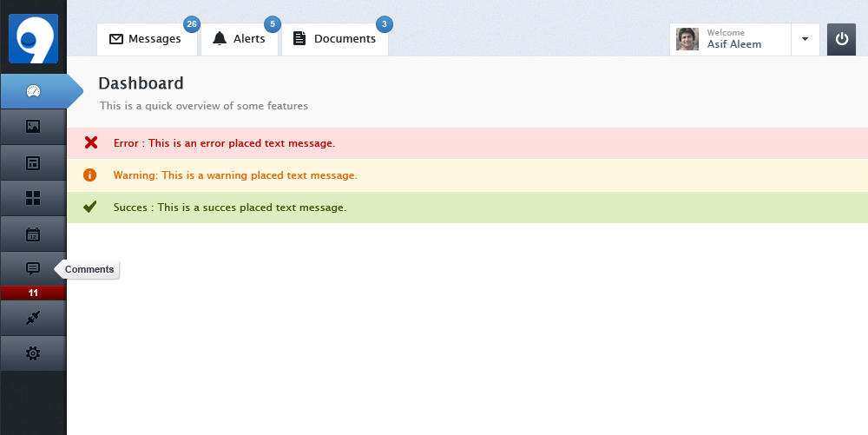This screenshot has width=868, height=435.
Task: Expand the user account dropdown arrow
Action: 805,39
